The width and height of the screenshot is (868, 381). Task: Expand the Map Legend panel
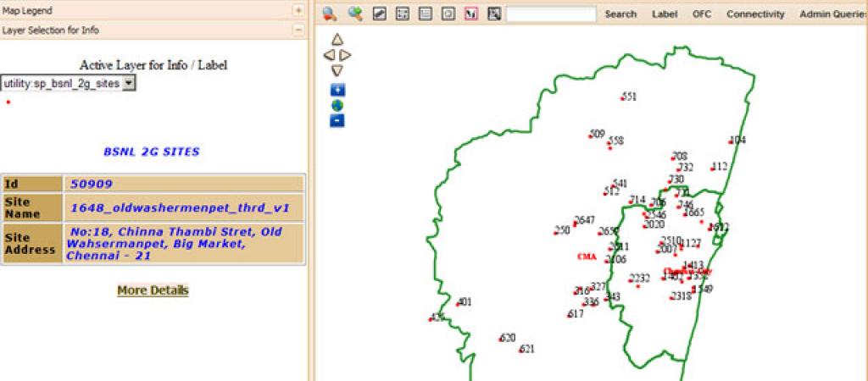(298, 10)
